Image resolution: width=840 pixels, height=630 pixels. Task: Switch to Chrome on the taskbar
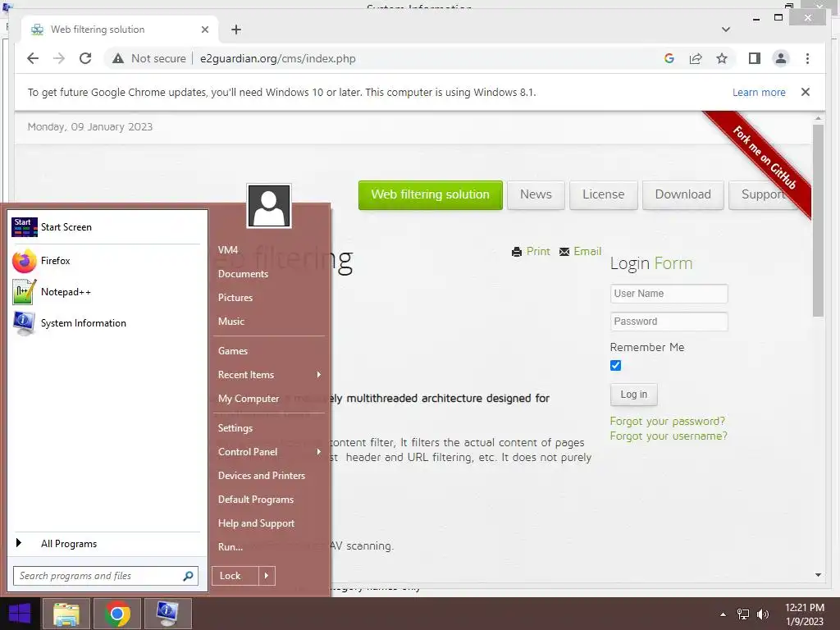117,614
